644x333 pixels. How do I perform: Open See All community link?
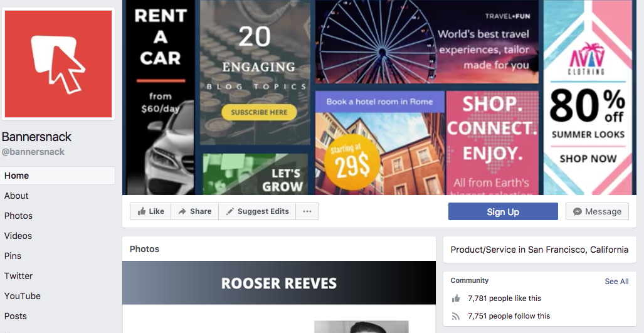pyautogui.click(x=616, y=282)
